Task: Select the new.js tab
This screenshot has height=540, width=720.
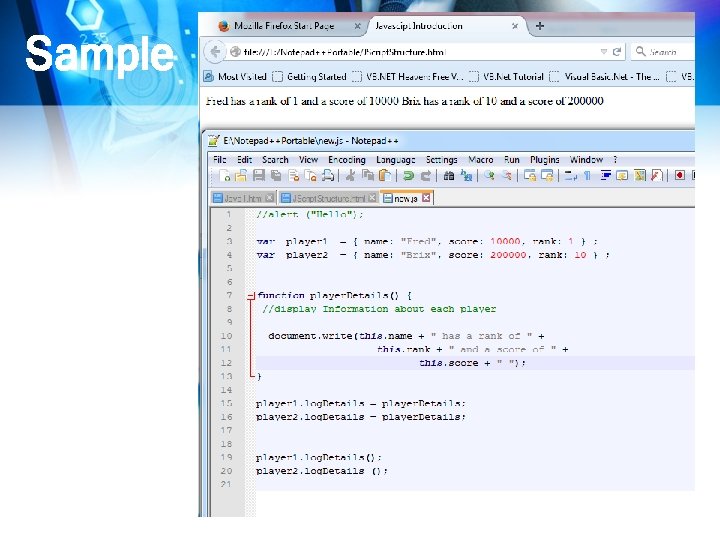Action: [x=405, y=198]
